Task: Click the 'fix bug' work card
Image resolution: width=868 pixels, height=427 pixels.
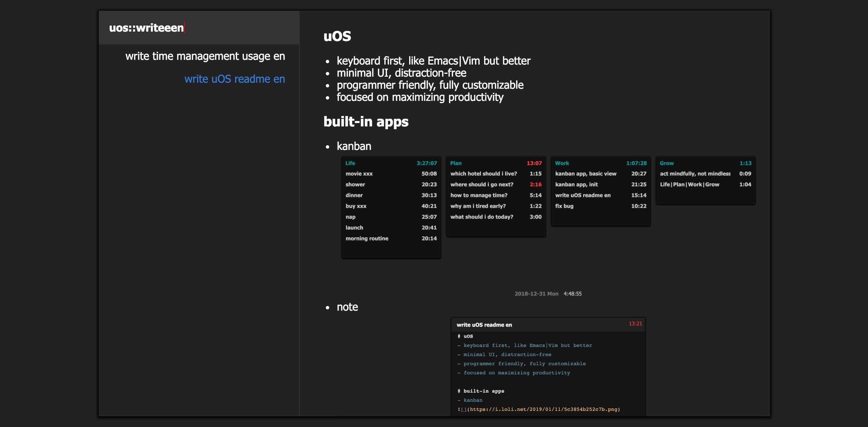Action: pos(564,206)
